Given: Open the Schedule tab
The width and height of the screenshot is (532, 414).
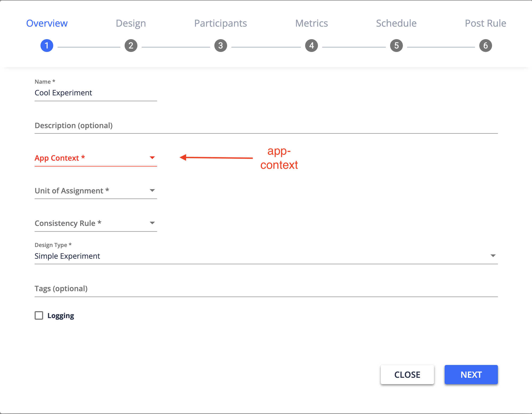Looking at the screenshot, I should [396, 23].
